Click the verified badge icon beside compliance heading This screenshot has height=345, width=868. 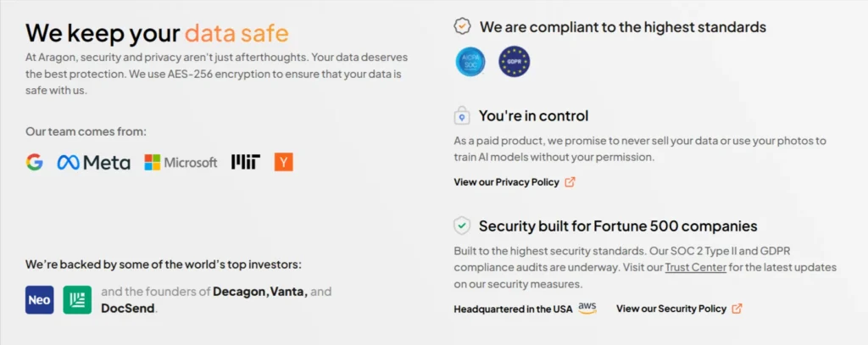tap(462, 27)
